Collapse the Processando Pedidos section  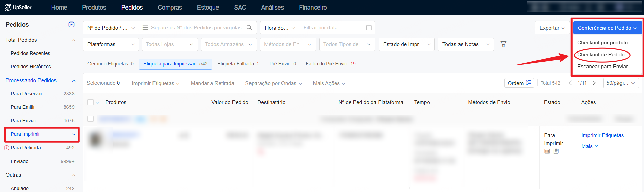[x=74, y=81]
